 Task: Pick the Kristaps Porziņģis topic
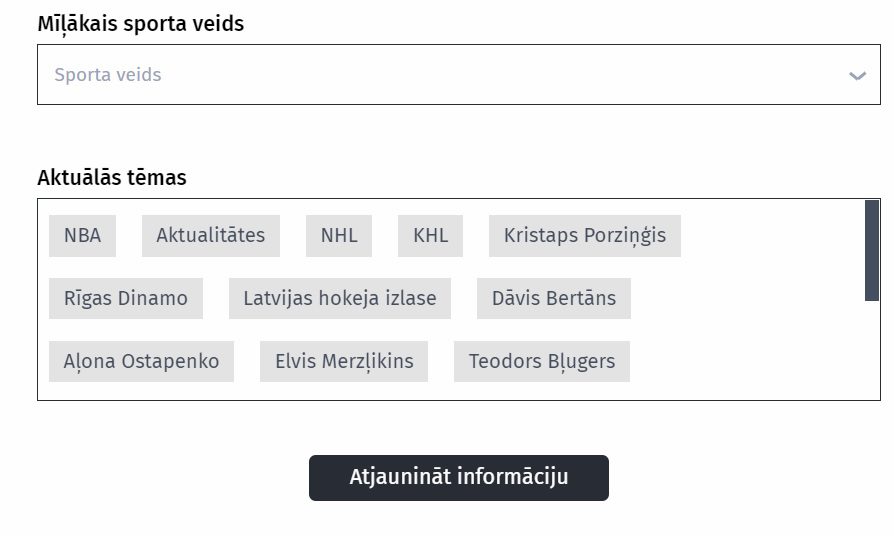coord(585,236)
